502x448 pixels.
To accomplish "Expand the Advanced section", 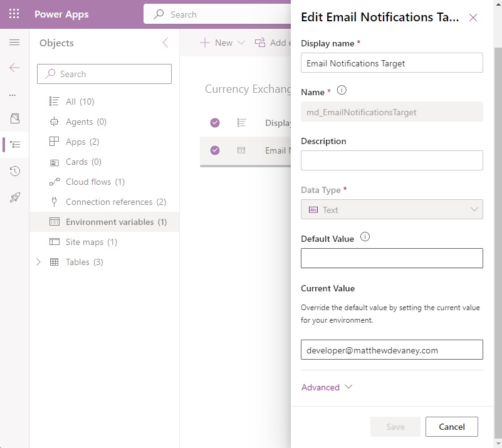I will pos(327,387).
